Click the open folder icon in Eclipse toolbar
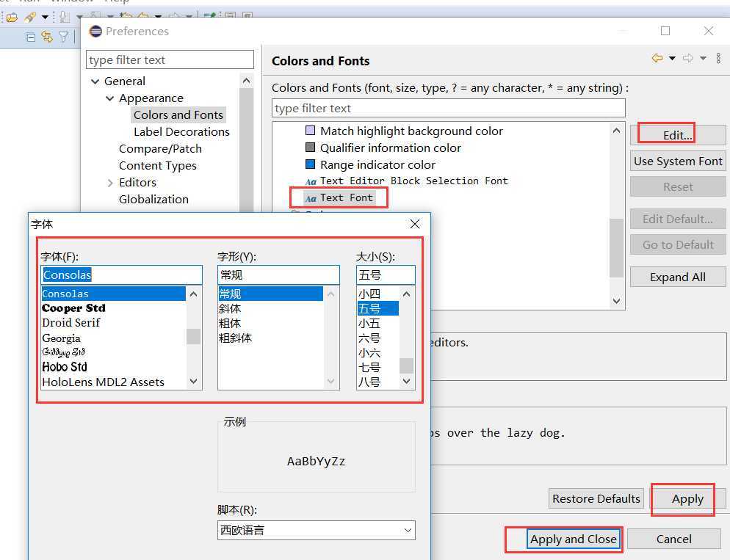 12,18
